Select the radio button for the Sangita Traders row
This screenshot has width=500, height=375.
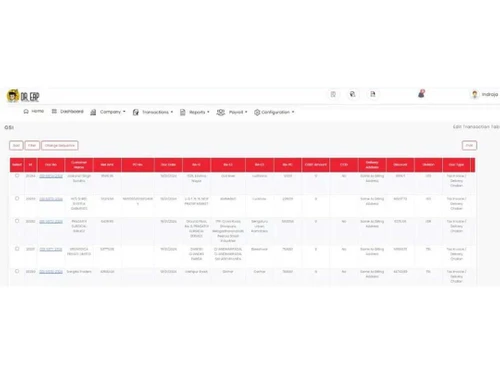pos(17,271)
